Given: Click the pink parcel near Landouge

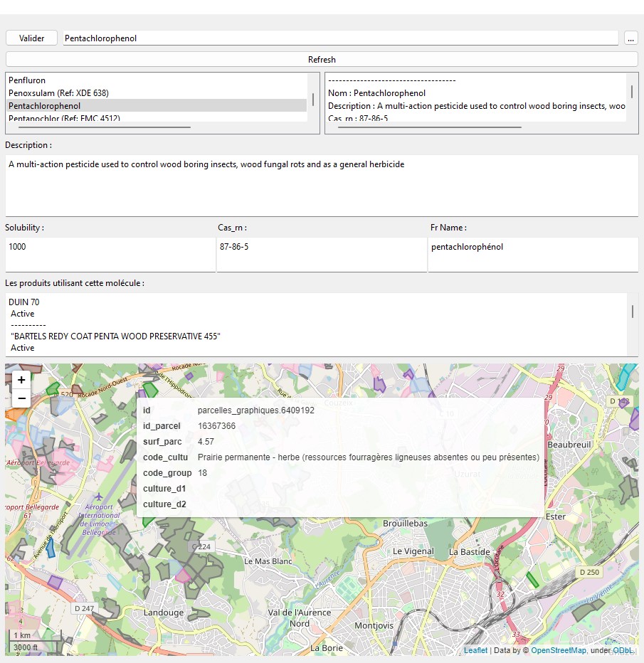Looking at the screenshot, I should (183, 576).
